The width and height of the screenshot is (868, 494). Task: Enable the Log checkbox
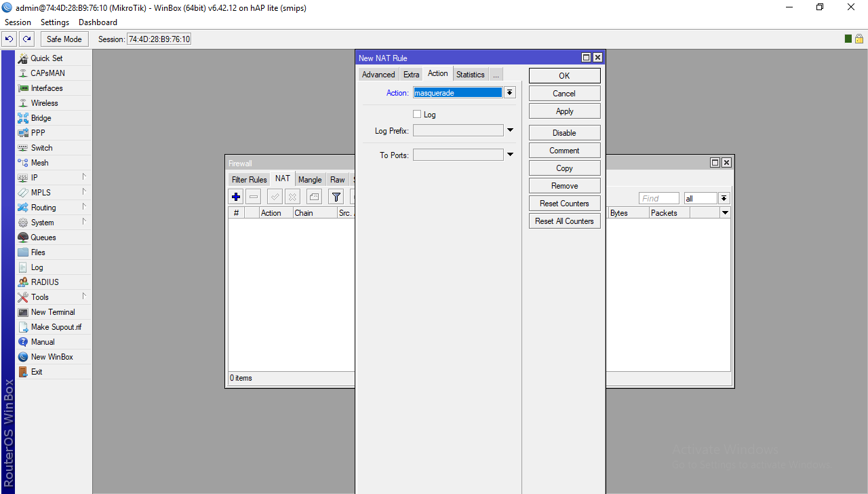[x=417, y=114]
